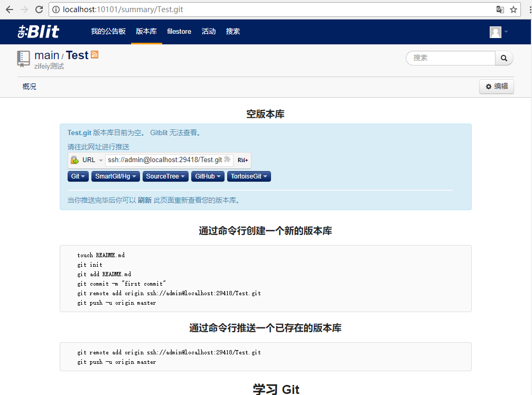Click the Test.git bold text
532x395 pixels.
(x=79, y=133)
